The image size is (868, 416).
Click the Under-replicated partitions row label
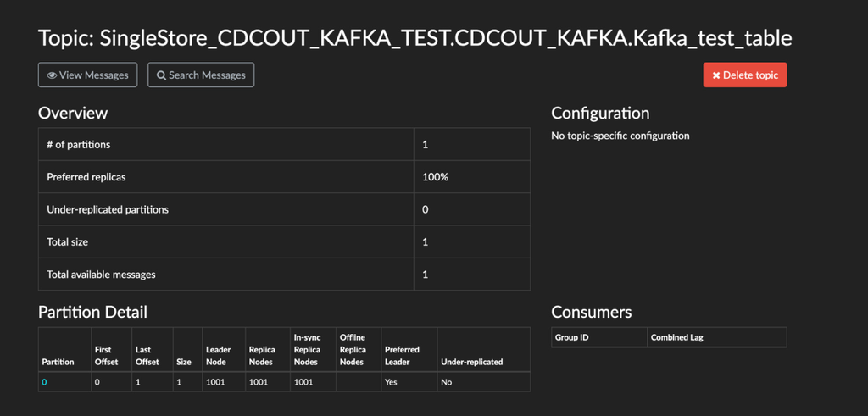pos(108,209)
